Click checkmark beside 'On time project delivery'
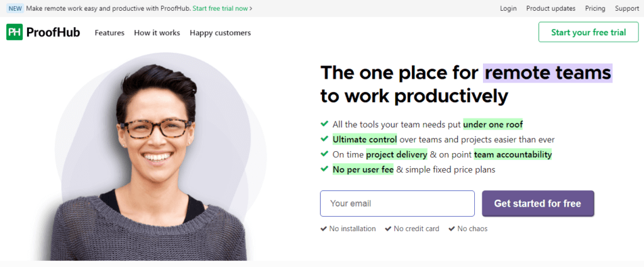 (325, 154)
